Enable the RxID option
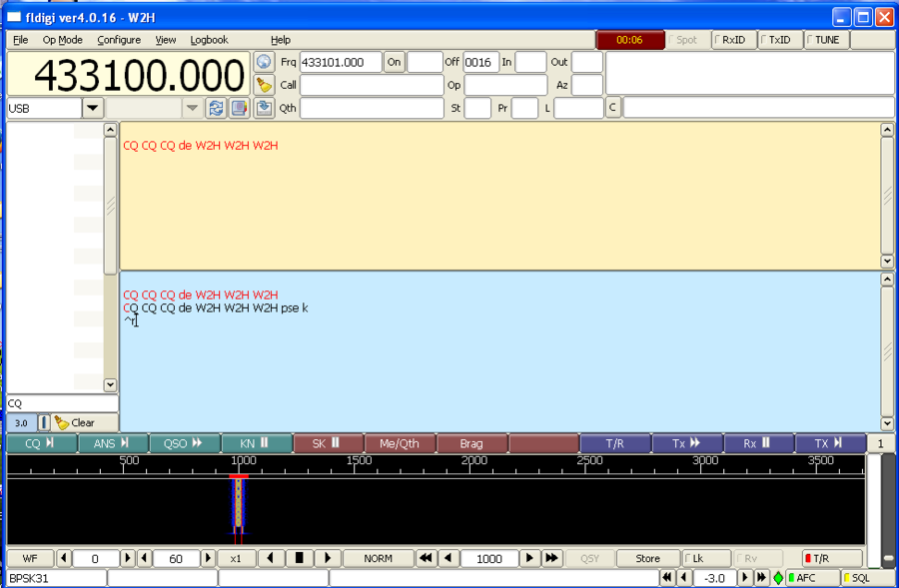This screenshot has width=899, height=588. click(x=731, y=40)
